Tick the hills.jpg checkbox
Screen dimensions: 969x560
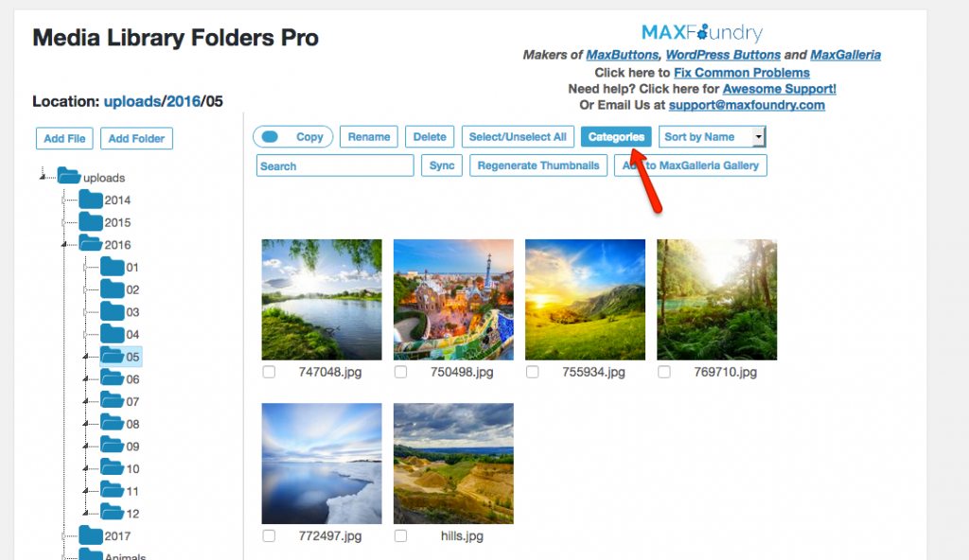coord(400,536)
